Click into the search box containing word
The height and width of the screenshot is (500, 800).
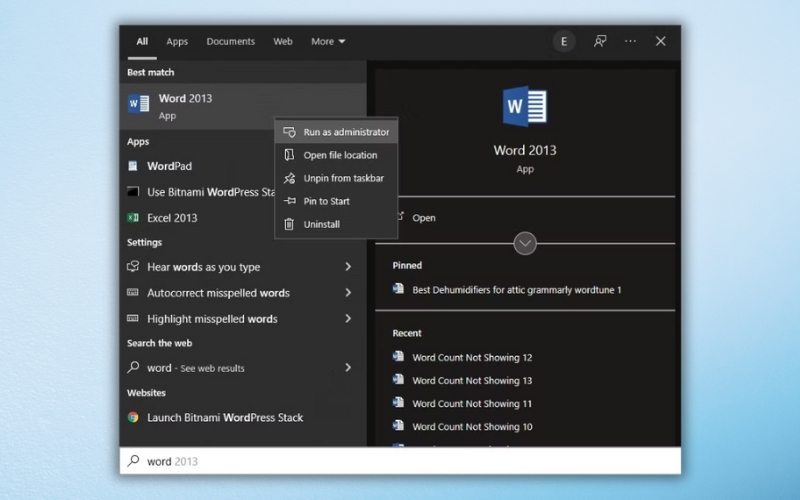pos(400,461)
